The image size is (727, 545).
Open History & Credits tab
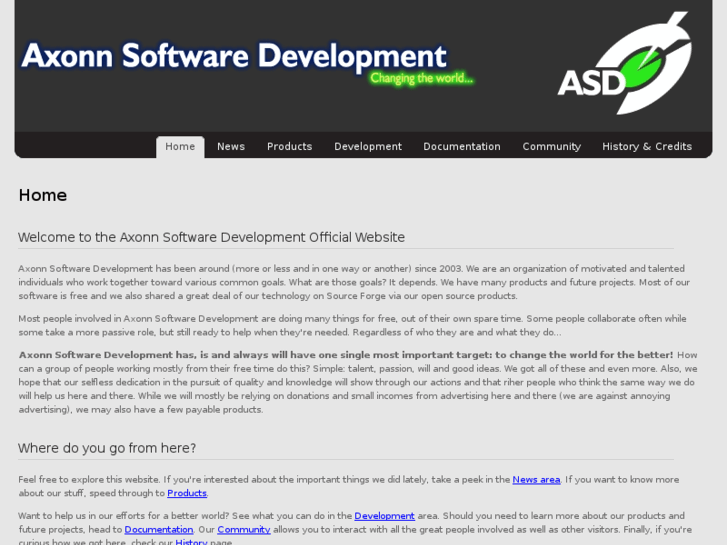point(647,147)
